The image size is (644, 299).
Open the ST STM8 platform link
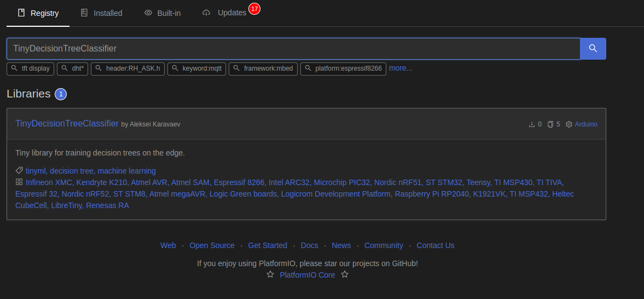click(x=129, y=194)
